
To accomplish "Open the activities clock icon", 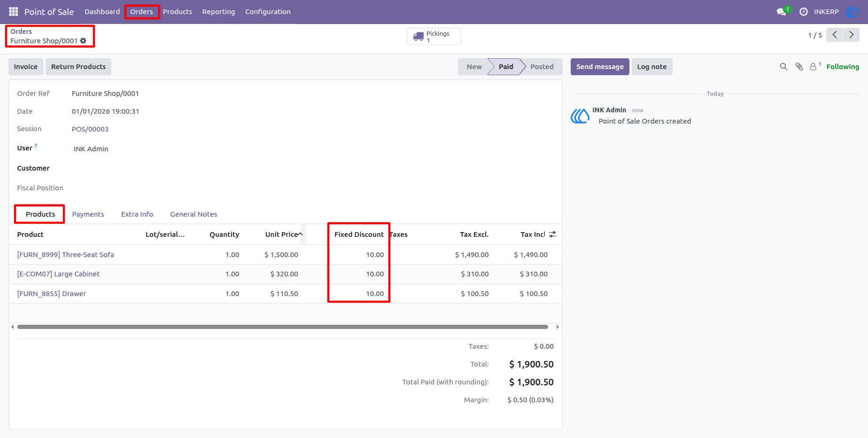I will coord(804,12).
